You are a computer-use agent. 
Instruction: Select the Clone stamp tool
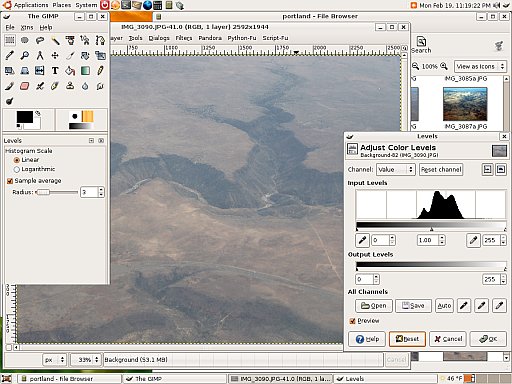pyautogui.click(x=70, y=86)
